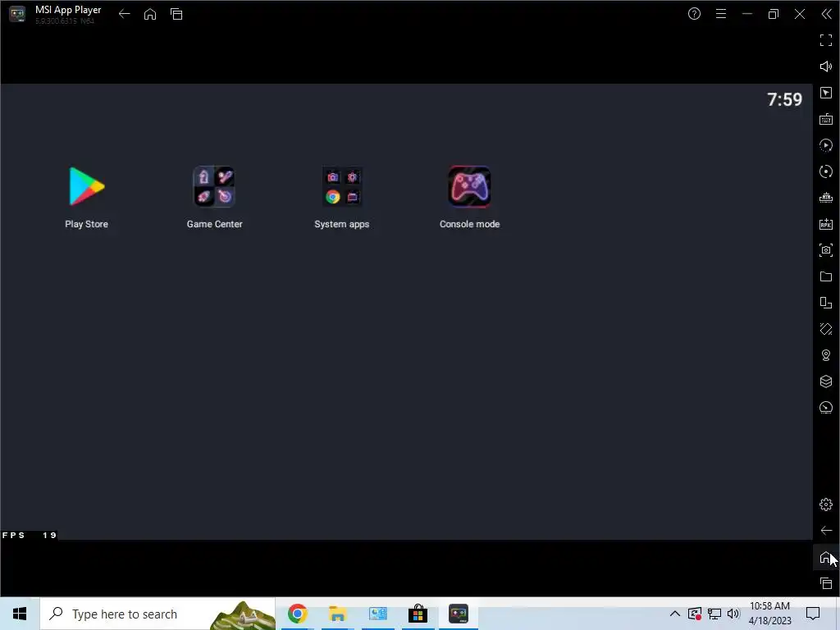Screen dimensions: 840x630
Task: Launch Console mode
Action: (469, 186)
